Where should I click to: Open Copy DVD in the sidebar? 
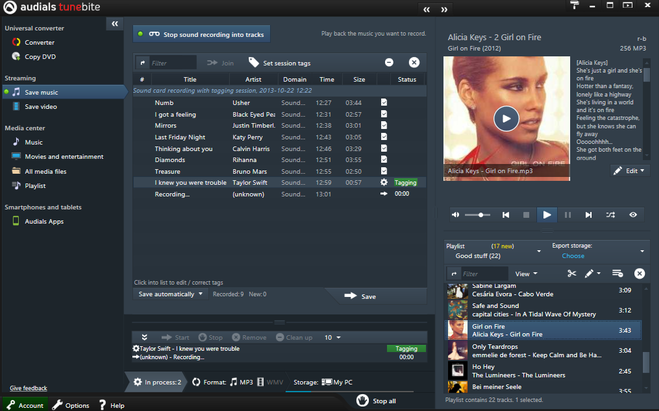click(x=39, y=57)
